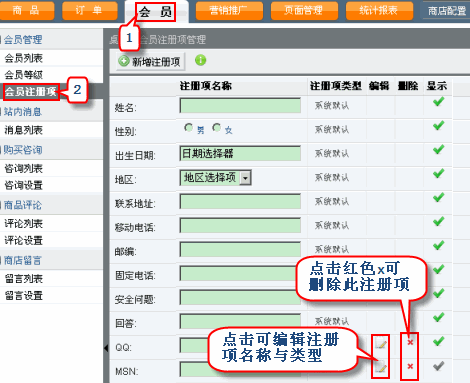
Task: Open the 地区选择项 dropdown
Action: pos(215,177)
